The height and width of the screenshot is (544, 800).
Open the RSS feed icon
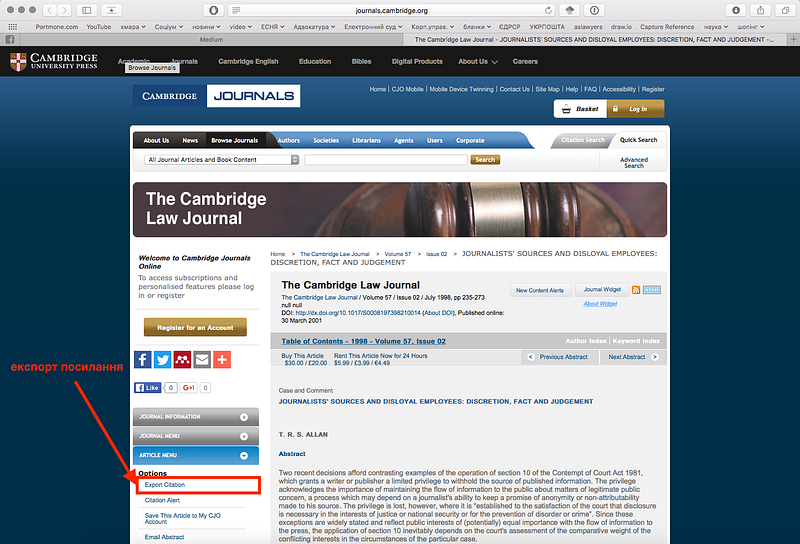click(x=636, y=290)
